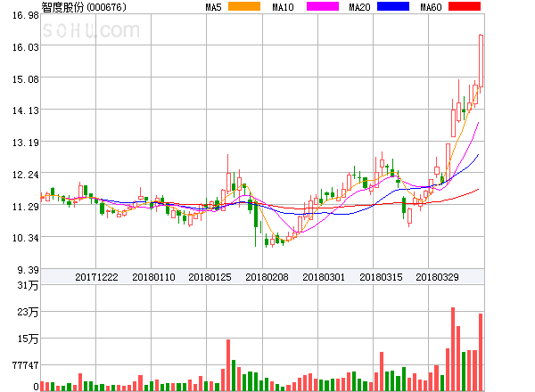Click the 20180208 date label

pos(267,277)
